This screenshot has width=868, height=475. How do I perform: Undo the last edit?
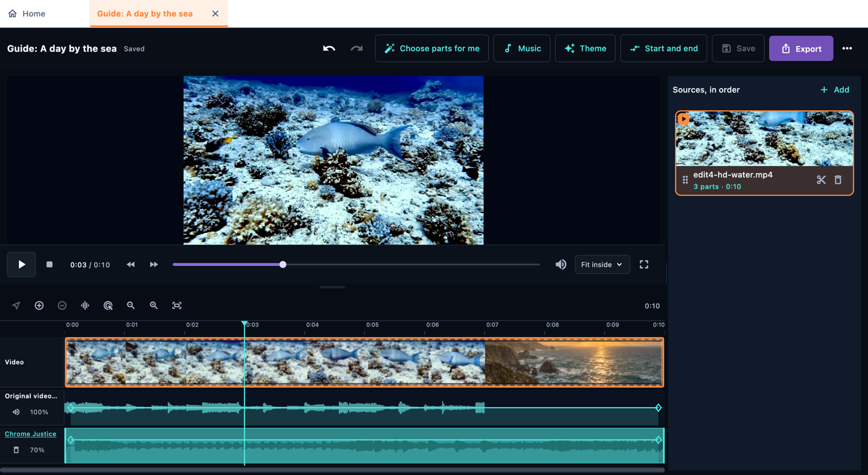pyautogui.click(x=329, y=48)
